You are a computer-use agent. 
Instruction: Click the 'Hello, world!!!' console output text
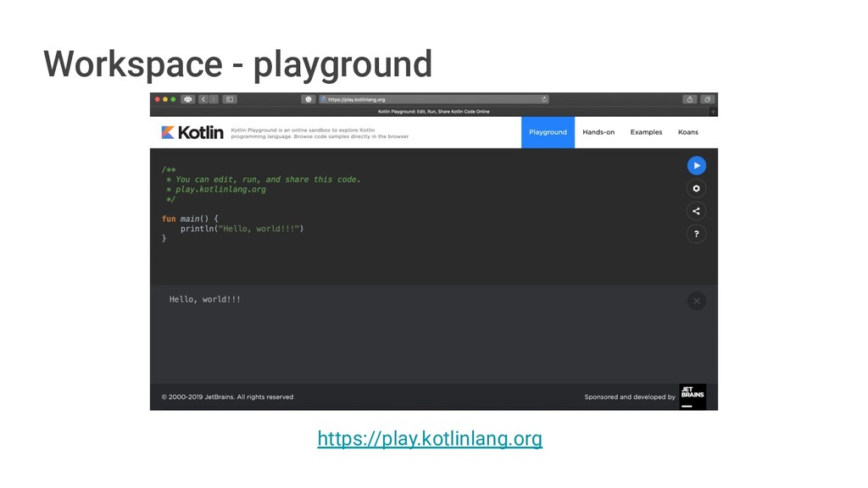[x=205, y=299]
